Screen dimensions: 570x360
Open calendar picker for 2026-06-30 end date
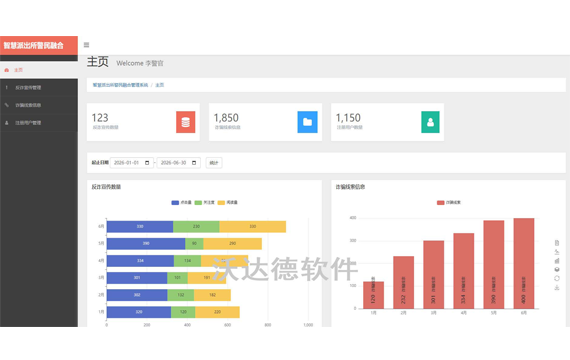194,163
